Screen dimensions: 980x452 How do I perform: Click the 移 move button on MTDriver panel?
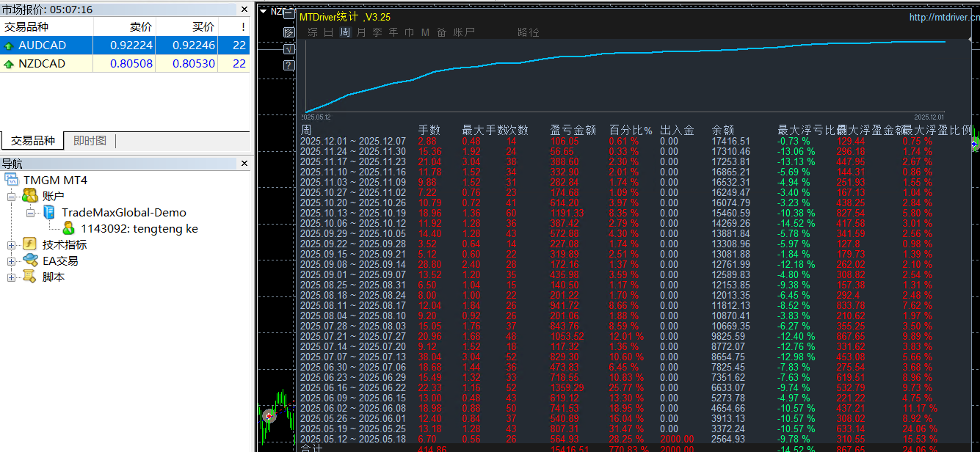(288, 32)
